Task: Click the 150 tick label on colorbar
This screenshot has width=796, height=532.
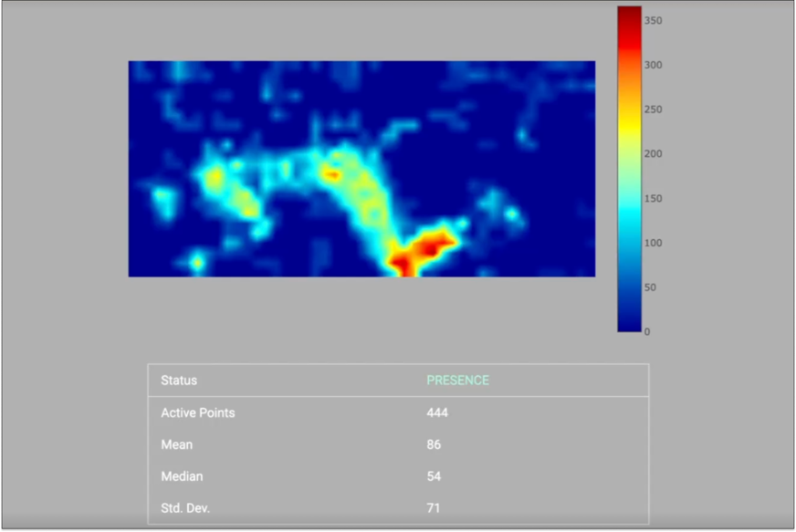Action: (x=654, y=199)
